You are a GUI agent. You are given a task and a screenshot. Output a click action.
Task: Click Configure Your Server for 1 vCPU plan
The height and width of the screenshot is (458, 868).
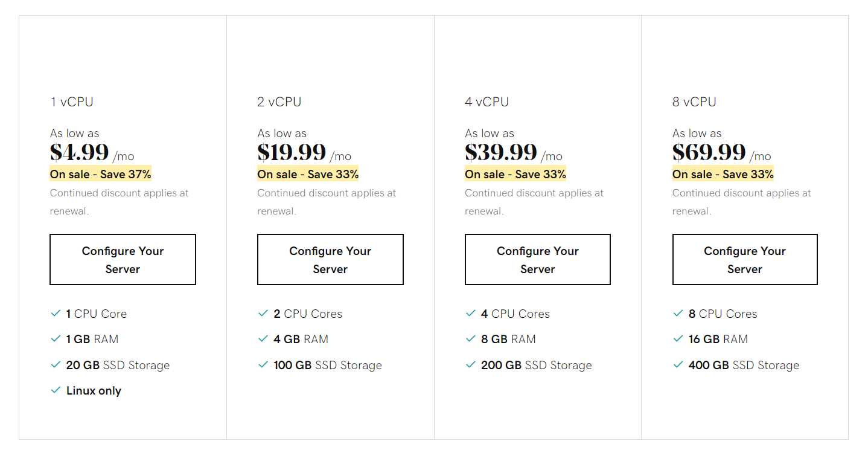[123, 259]
